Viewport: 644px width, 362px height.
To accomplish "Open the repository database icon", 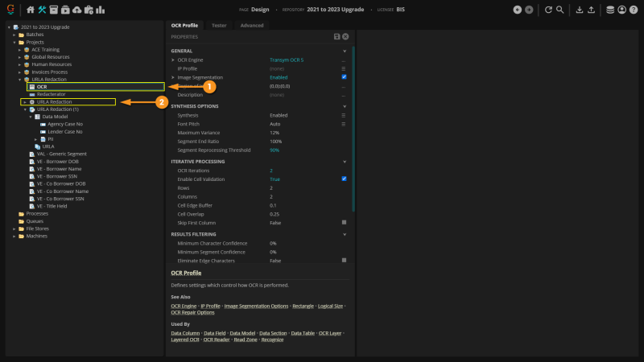I will 610,10.
